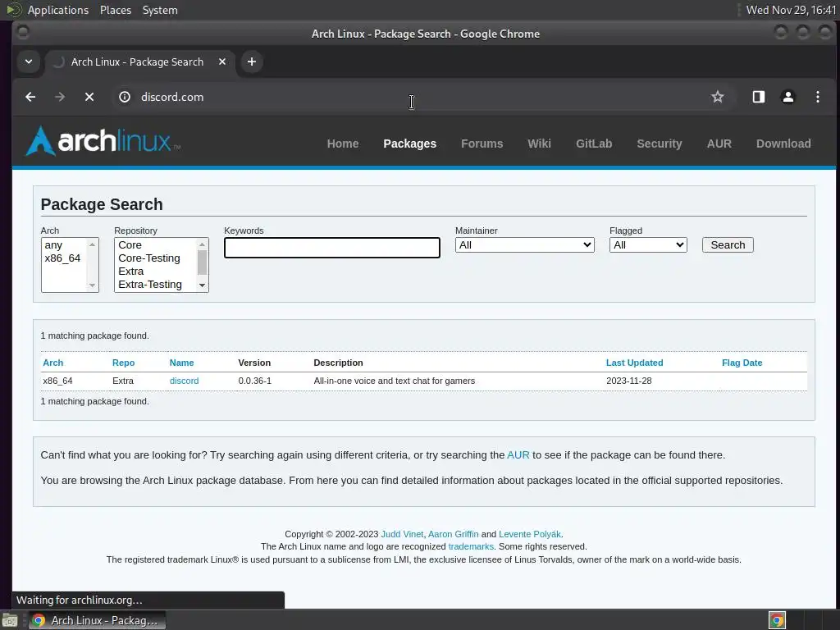Click the Repository list scroll down arrow
Screen dimensions: 840x630
202,285
